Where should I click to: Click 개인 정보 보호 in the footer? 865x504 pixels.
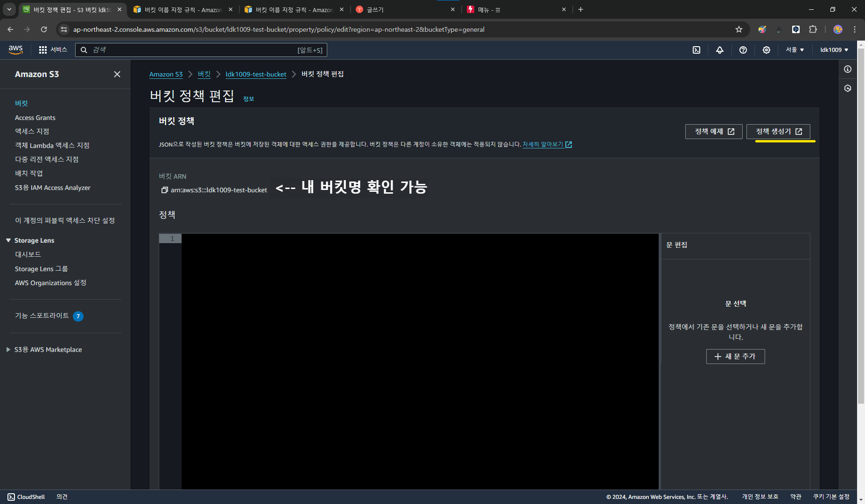coord(760,497)
